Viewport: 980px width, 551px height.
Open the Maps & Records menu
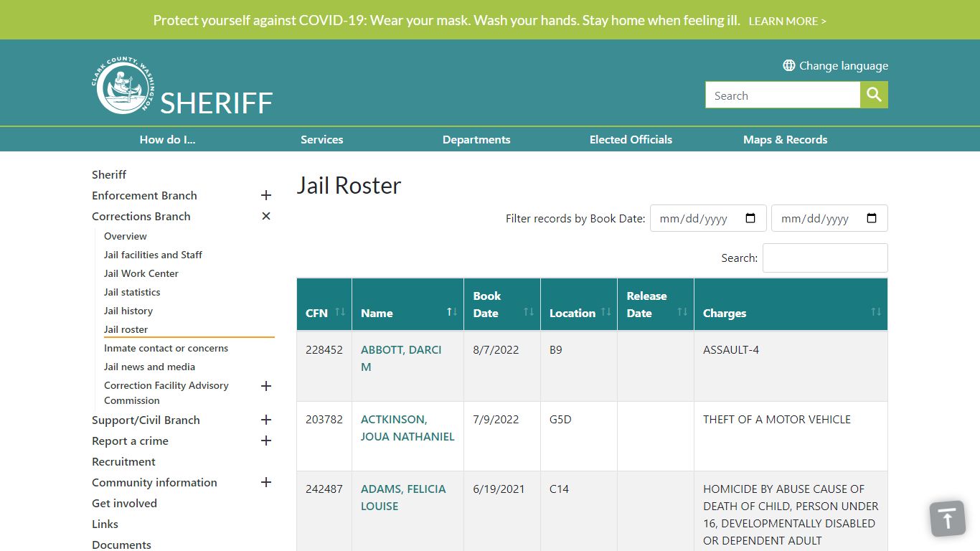pyautogui.click(x=785, y=139)
